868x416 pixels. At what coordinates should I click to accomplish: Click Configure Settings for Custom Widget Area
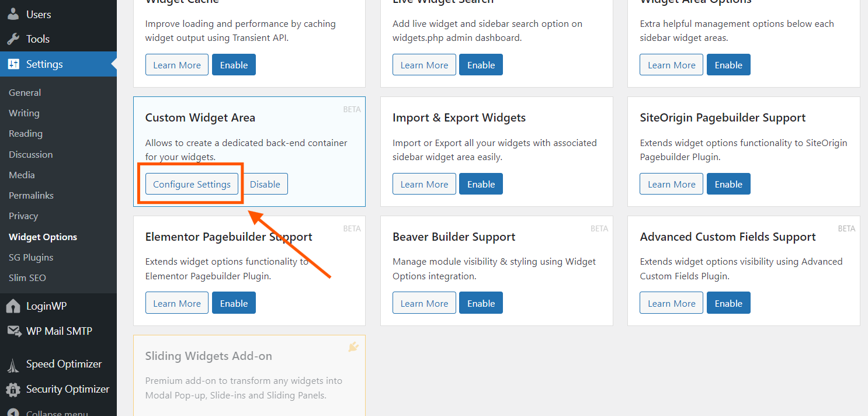tap(192, 184)
